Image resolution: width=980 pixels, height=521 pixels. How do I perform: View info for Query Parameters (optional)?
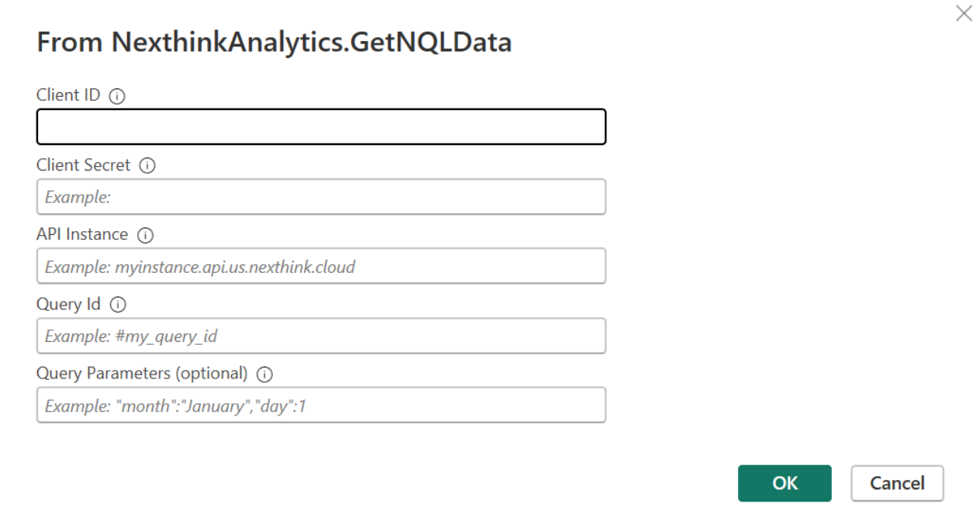(264, 374)
